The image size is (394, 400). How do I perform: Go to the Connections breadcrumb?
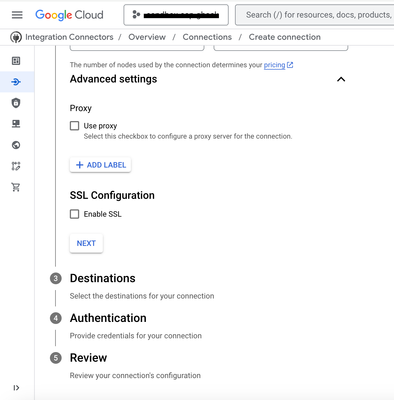(x=207, y=37)
